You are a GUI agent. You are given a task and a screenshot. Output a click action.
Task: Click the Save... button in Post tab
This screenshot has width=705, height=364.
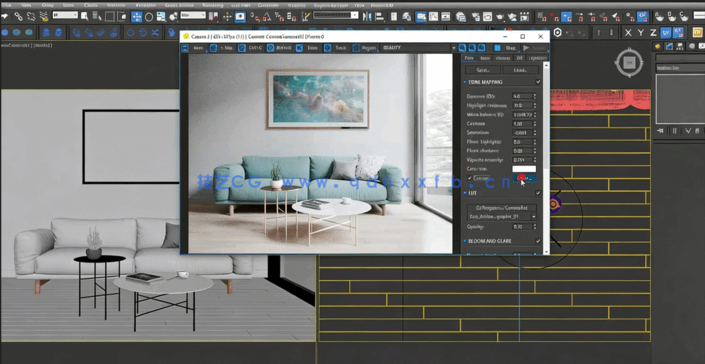[x=482, y=70]
